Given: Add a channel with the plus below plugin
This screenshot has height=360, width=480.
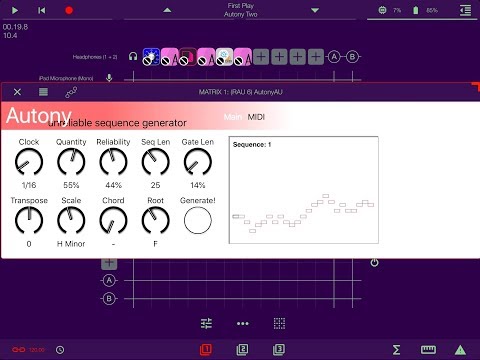Looking at the screenshot, I should tap(109, 264).
